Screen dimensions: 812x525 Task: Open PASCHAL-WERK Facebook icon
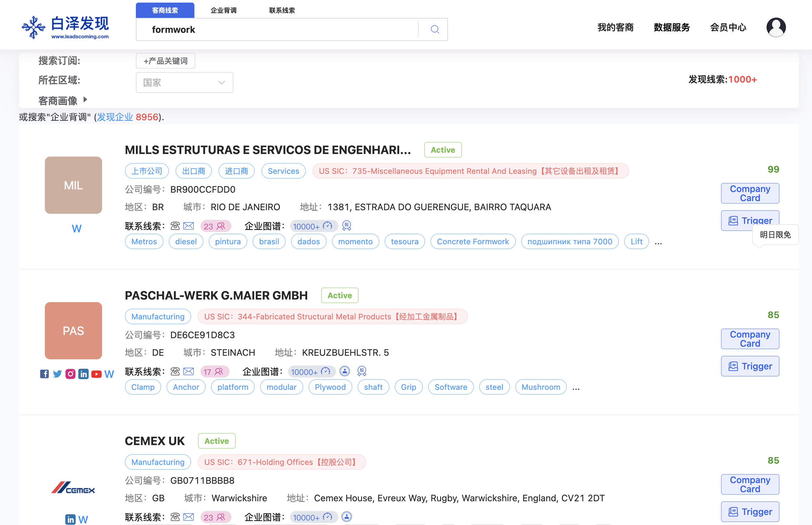[x=44, y=374]
